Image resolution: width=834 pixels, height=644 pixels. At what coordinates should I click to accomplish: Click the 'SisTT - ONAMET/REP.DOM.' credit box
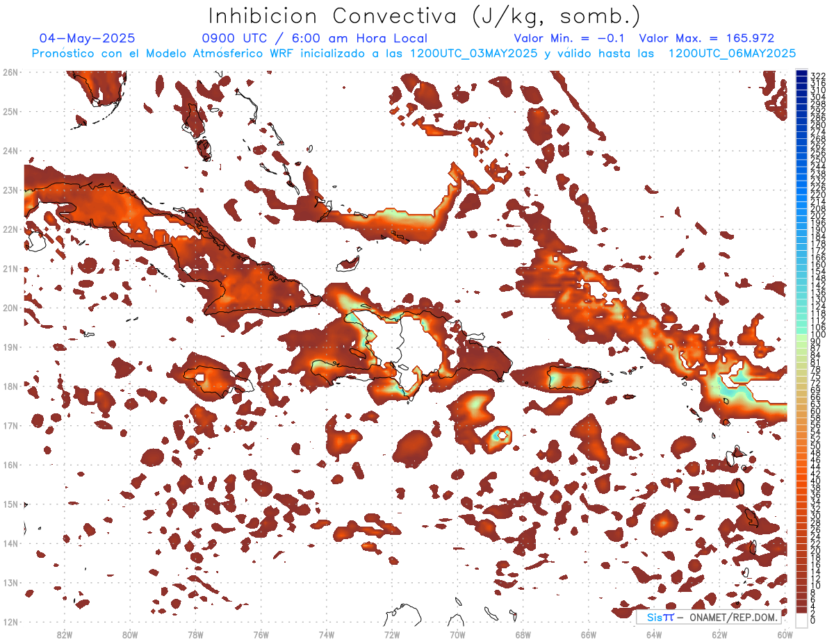pos(708,617)
